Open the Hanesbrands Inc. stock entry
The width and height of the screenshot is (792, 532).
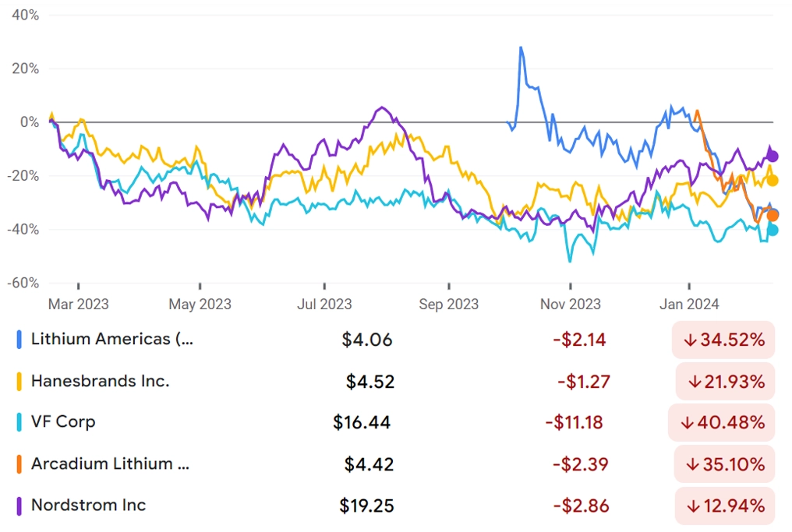(100, 381)
